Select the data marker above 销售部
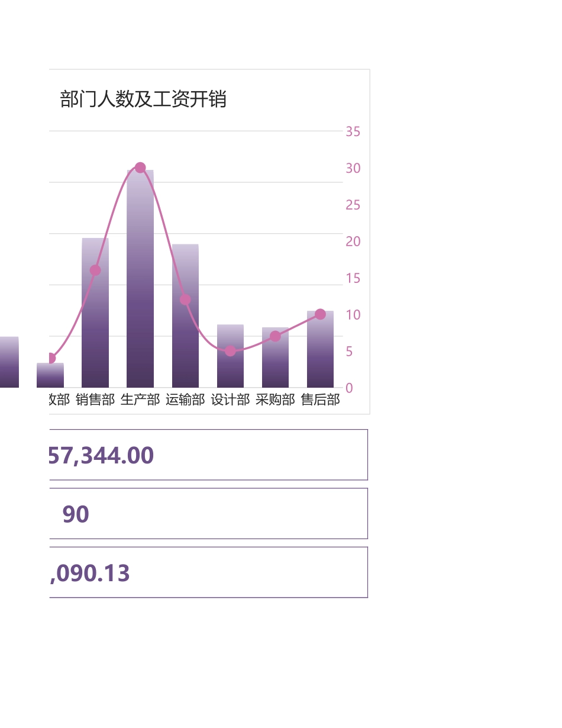562x728 pixels. [95, 270]
